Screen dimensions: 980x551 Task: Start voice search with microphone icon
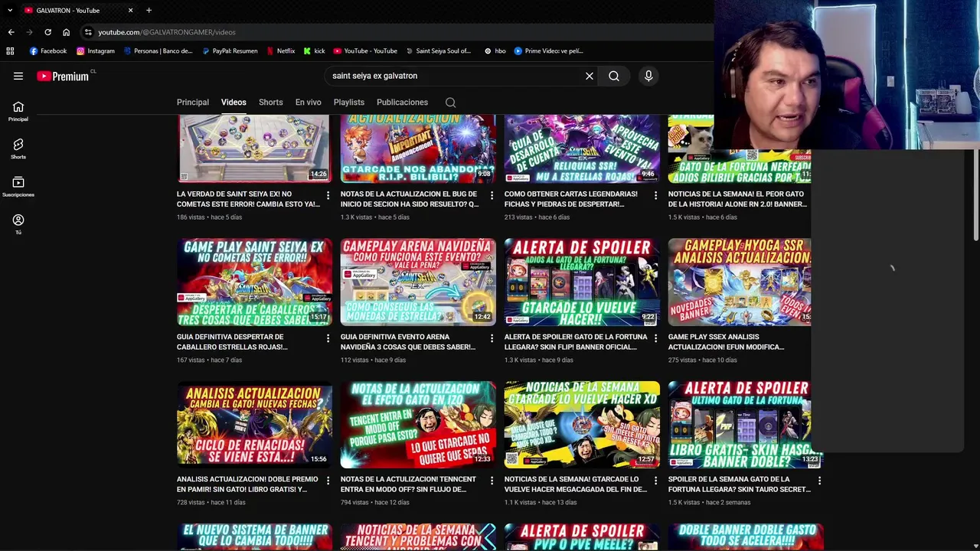point(648,76)
